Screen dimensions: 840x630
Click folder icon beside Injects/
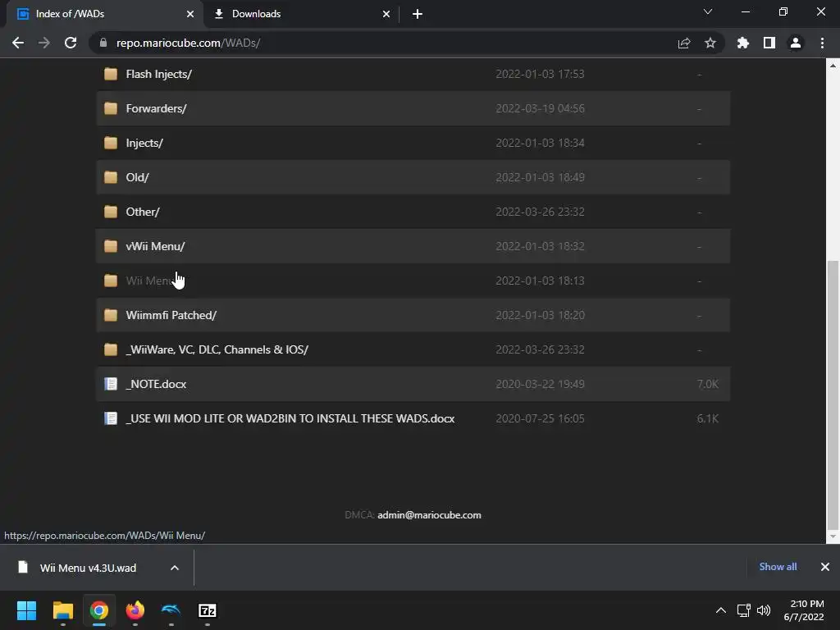[x=111, y=143]
